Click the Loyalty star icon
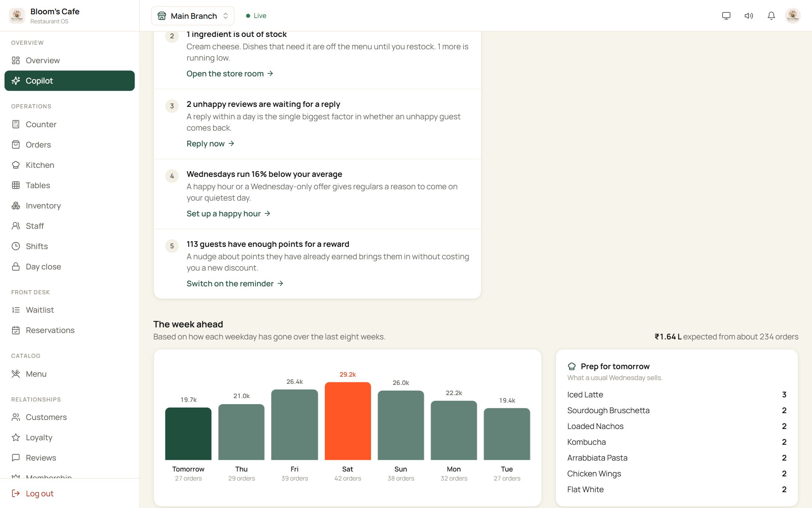 pos(16,438)
